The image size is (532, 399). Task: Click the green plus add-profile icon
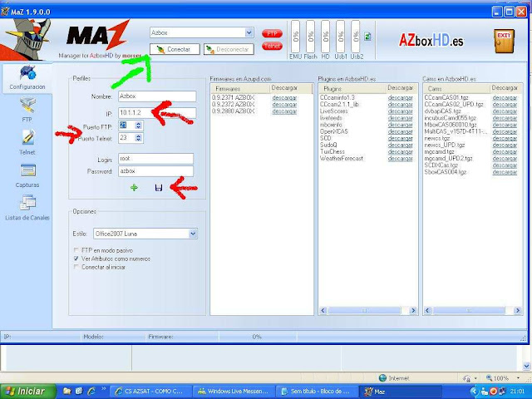click(134, 187)
